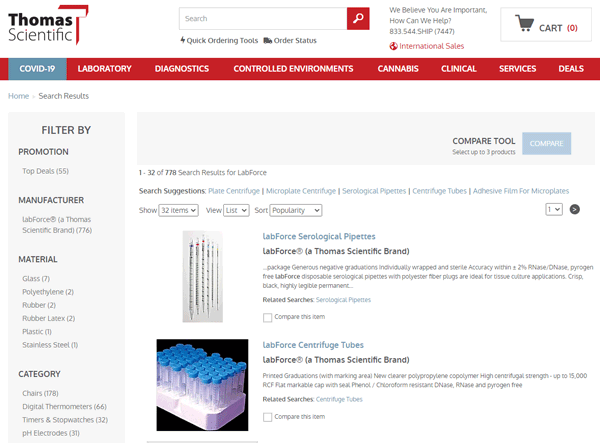Image resolution: width=600 pixels, height=443 pixels.
Task: Click the CART (0) text label
Action: pyautogui.click(x=558, y=28)
